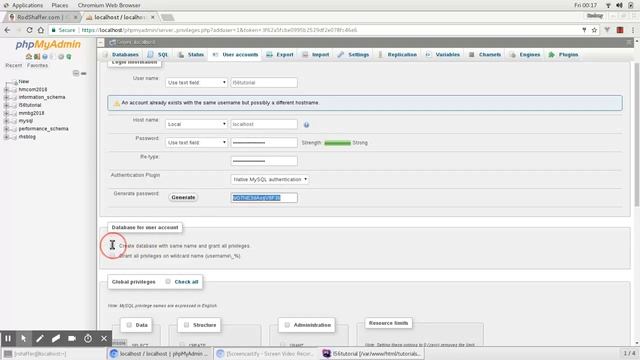Image resolution: width=640 pixels, height=360 pixels.
Task: Click the generated password field
Action: pyautogui.click(x=264, y=198)
